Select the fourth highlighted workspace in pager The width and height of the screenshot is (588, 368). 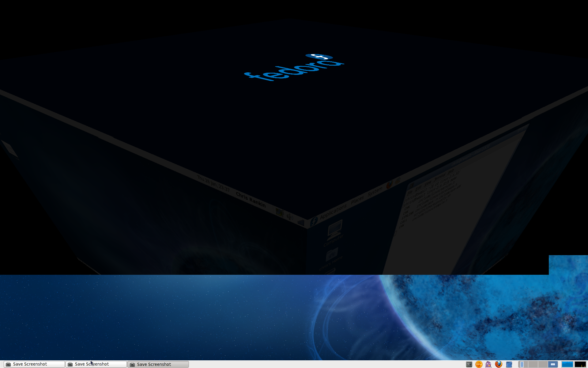coord(553,364)
